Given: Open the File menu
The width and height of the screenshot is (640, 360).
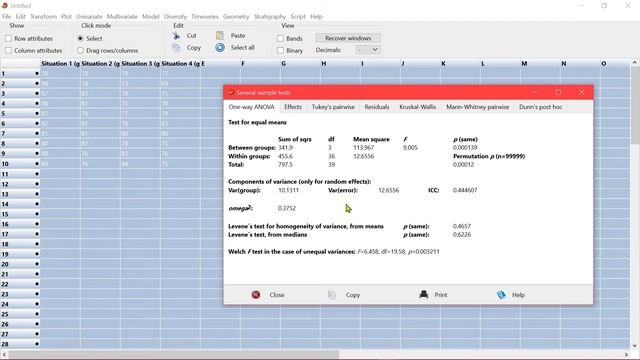Looking at the screenshot, I should pos(7,17).
